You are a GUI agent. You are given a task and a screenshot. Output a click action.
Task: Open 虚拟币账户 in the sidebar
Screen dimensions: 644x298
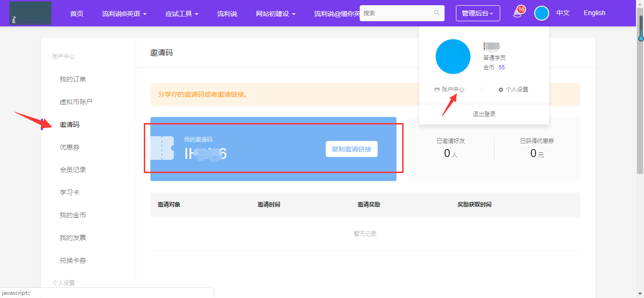(x=76, y=102)
